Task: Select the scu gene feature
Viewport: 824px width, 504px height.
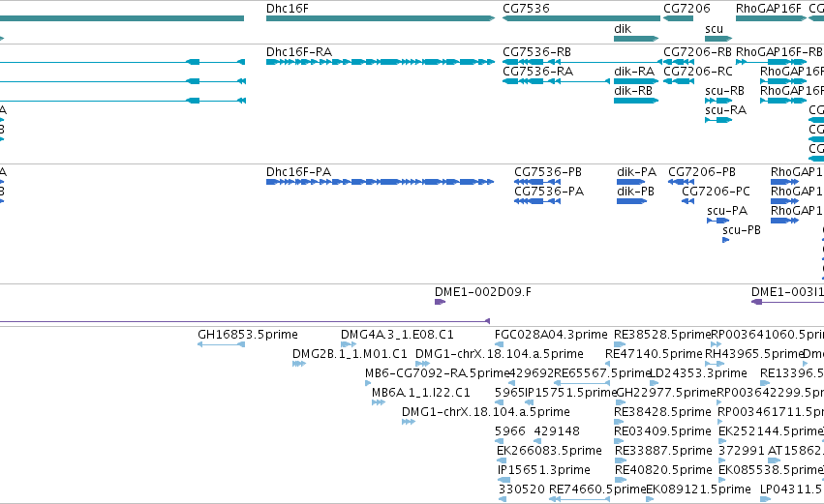Action: point(718,39)
